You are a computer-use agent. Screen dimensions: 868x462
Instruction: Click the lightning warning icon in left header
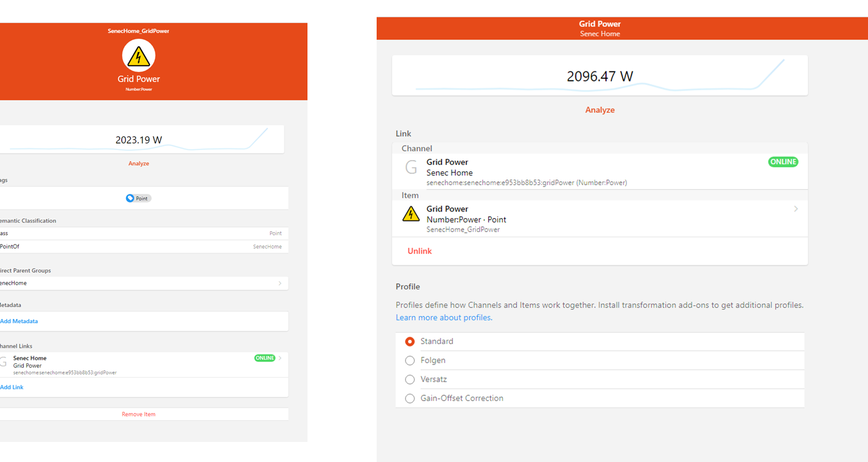[138, 56]
